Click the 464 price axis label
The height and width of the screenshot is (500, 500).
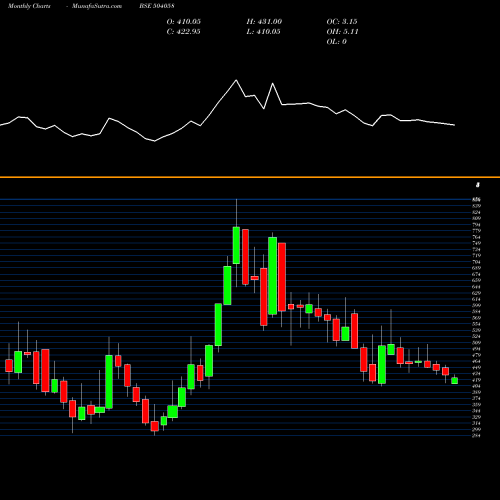477,361
